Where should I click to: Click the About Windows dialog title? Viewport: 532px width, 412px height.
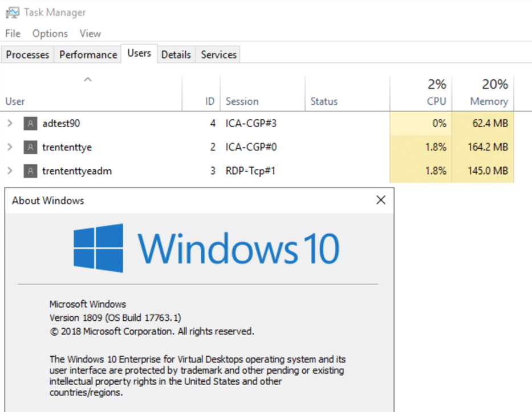48,201
